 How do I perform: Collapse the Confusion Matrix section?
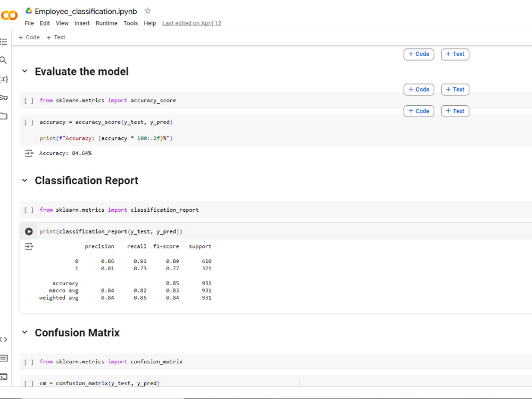pyautogui.click(x=25, y=332)
